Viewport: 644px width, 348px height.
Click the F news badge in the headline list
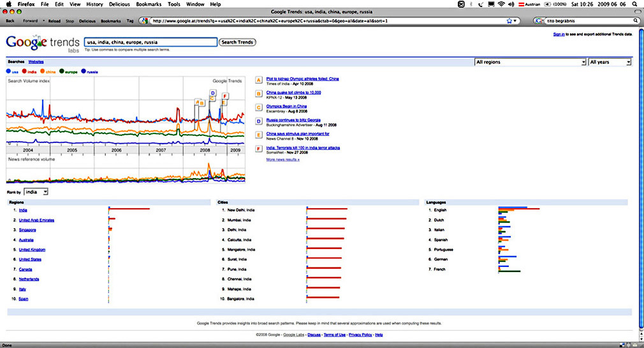259,149
